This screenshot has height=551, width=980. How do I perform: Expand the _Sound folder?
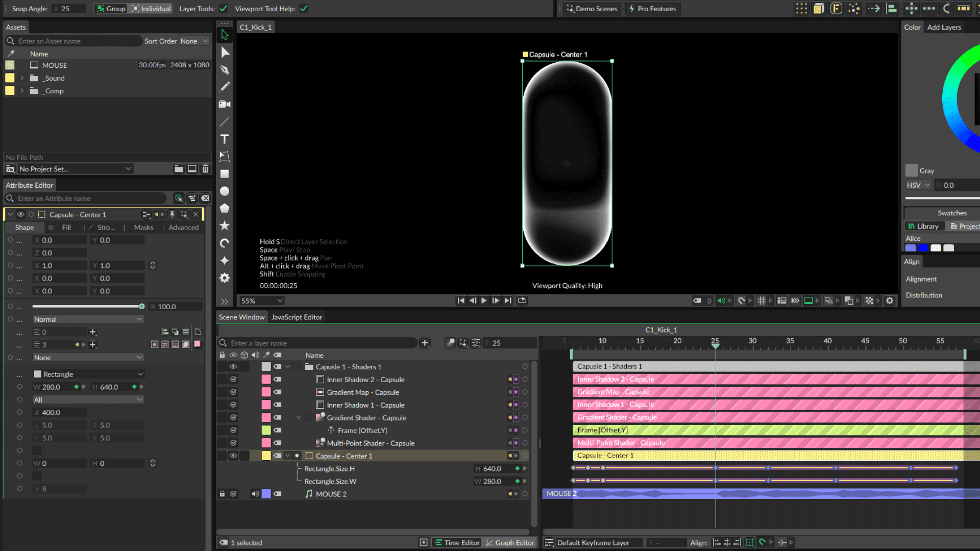pyautogui.click(x=22, y=78)
